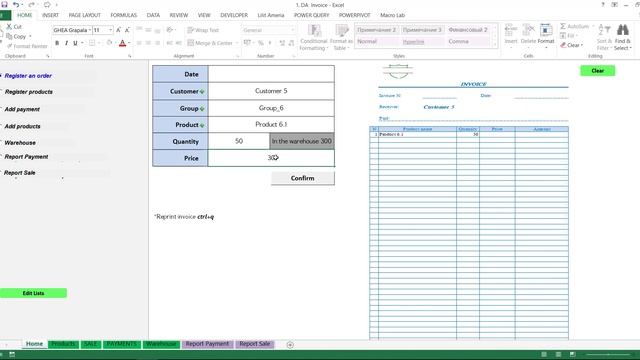This screenshot has height=360, width=640.
Task: Apply the Normal cell style
Action: click(376, 42)
